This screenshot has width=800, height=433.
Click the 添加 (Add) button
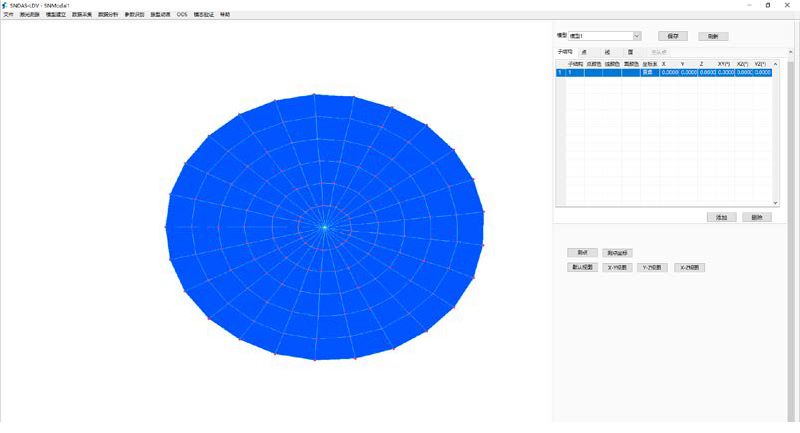(720, 217)
